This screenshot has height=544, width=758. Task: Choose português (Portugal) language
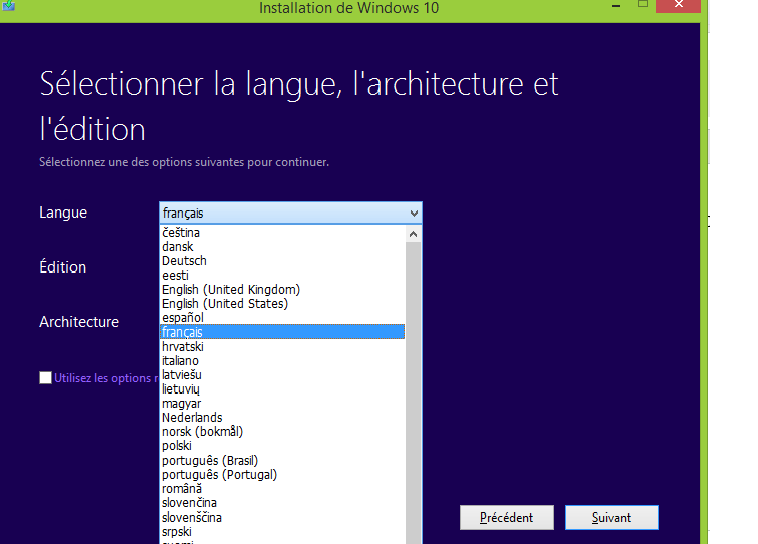282,474
